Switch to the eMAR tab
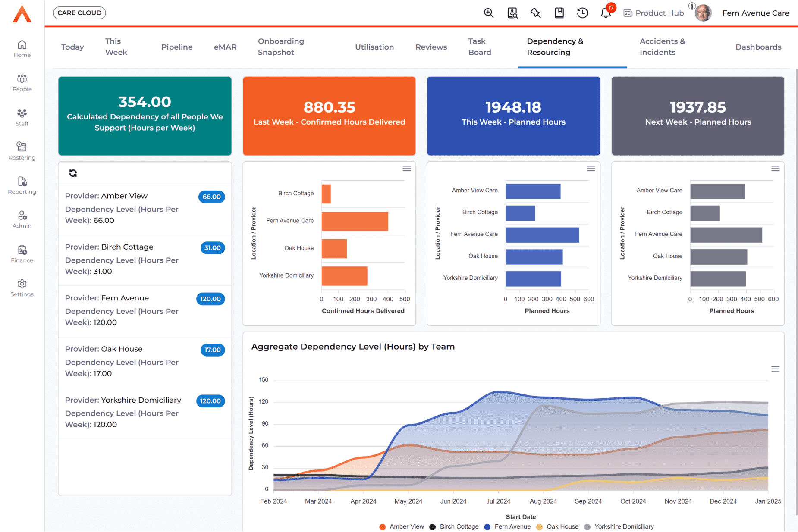 225,47
